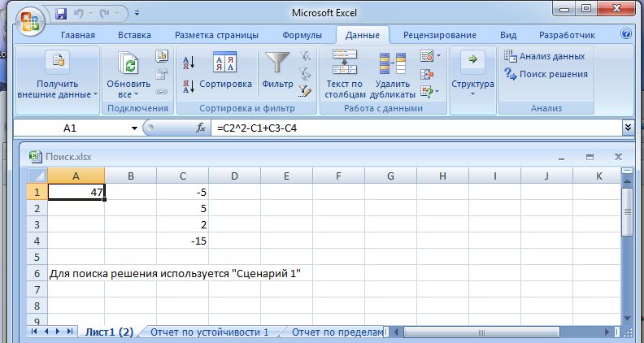Screen dimensions: 644x343
Task: Redo action in Quick Access toolbar
Action: 105,14
